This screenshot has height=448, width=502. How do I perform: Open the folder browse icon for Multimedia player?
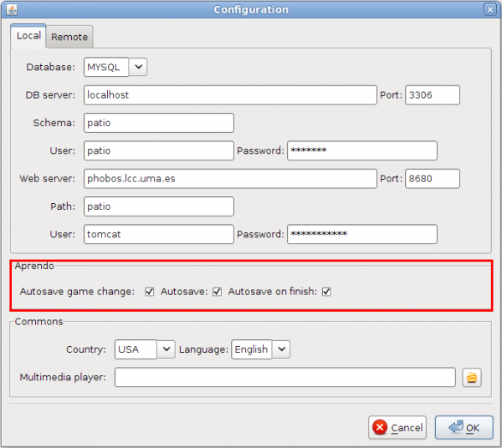472,377
